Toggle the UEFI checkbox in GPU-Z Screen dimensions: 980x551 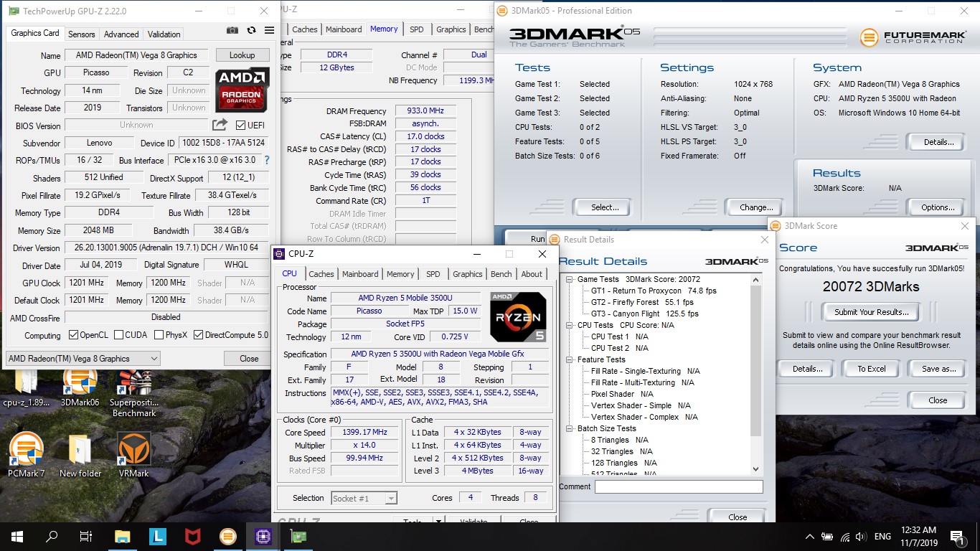coord(240,125)
